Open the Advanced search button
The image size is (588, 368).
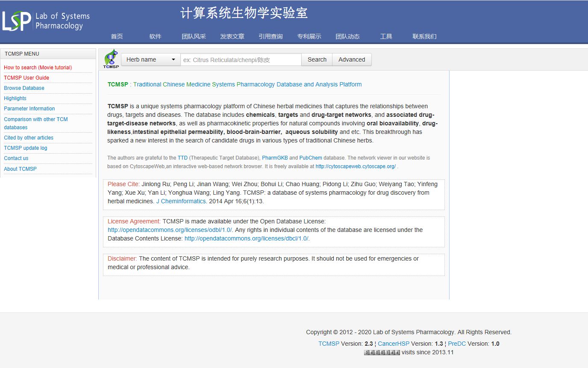352,59
